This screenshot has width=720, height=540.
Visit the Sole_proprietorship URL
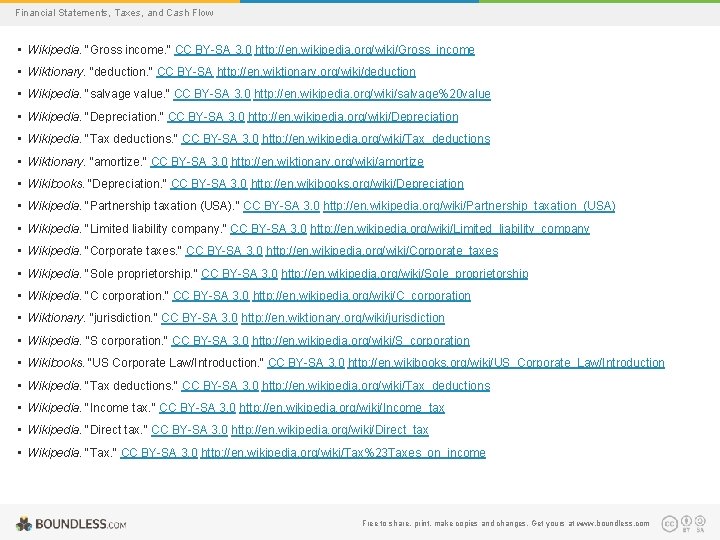tap(405, 274)
